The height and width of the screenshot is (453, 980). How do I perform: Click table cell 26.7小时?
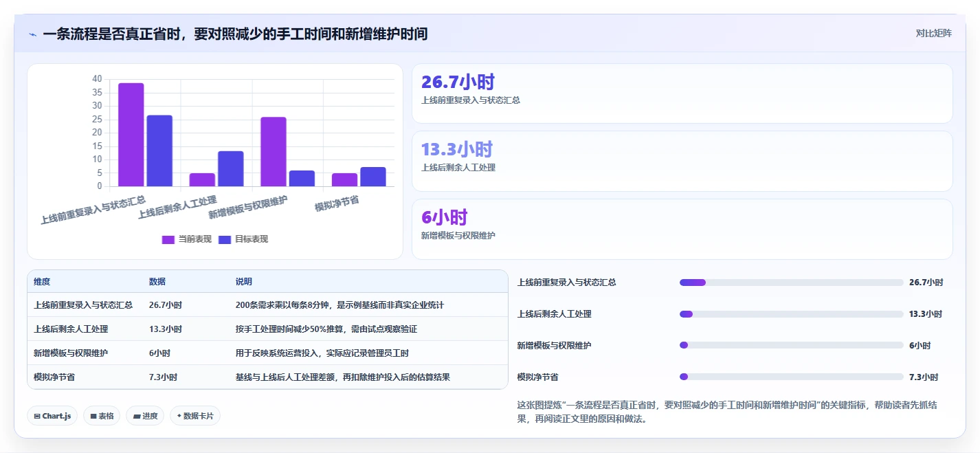click(166, 305)
